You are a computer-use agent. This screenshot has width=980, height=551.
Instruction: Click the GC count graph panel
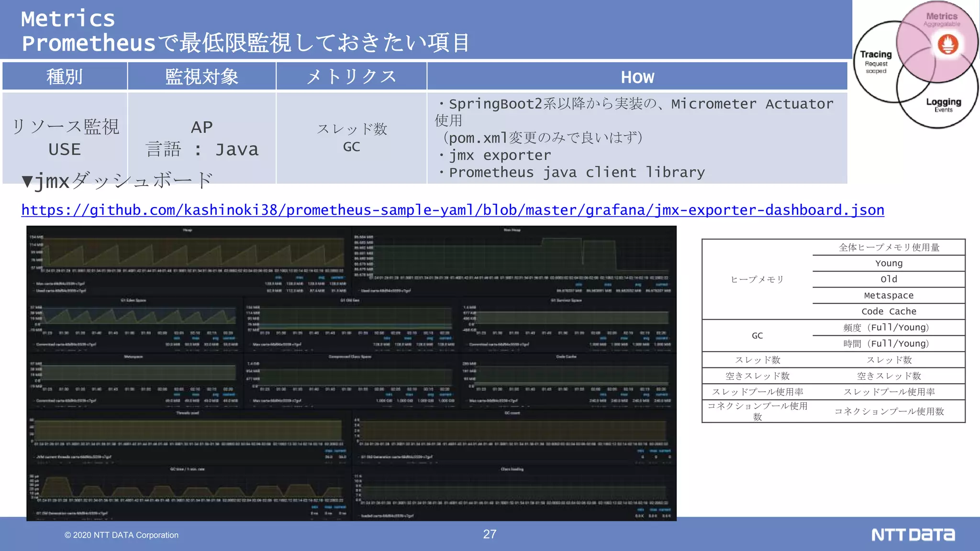click(513, 437)
